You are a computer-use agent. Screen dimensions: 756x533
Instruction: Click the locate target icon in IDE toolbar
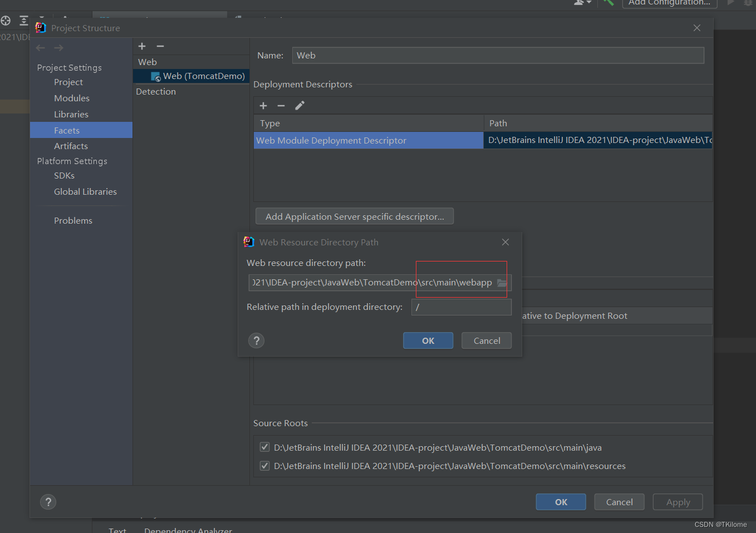6,21
